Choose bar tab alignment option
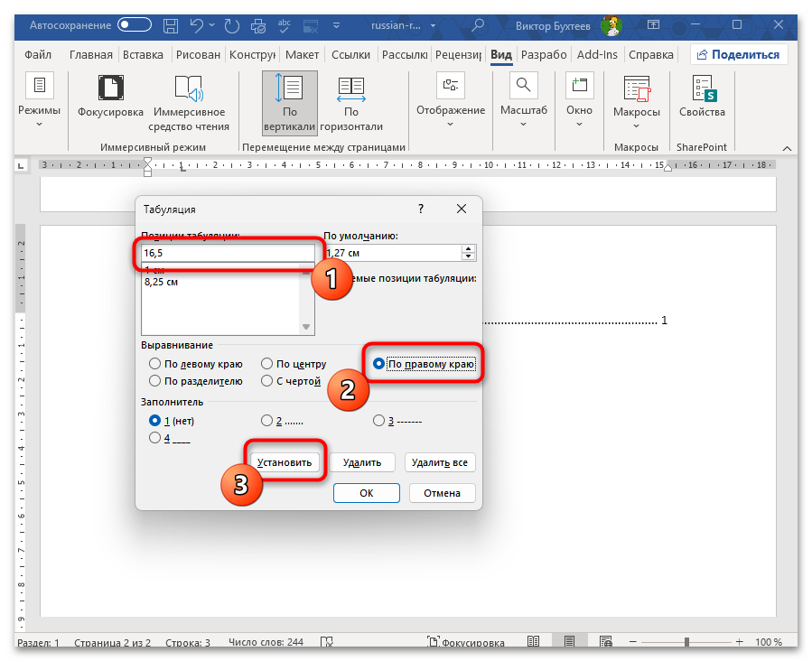 coord(266,381)
